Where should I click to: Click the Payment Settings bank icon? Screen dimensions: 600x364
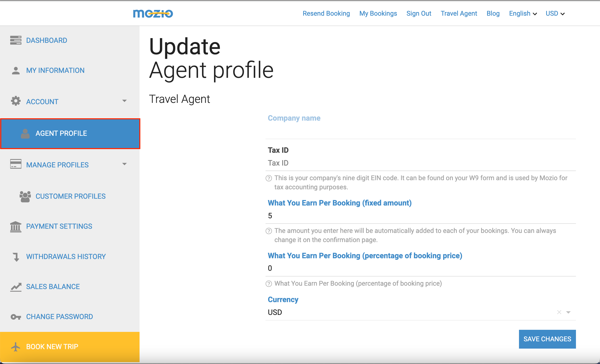16,226
